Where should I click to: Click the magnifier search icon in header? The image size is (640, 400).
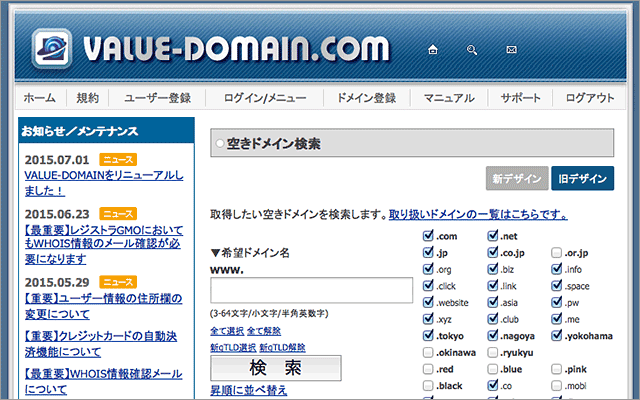click(x=472, y=49)
